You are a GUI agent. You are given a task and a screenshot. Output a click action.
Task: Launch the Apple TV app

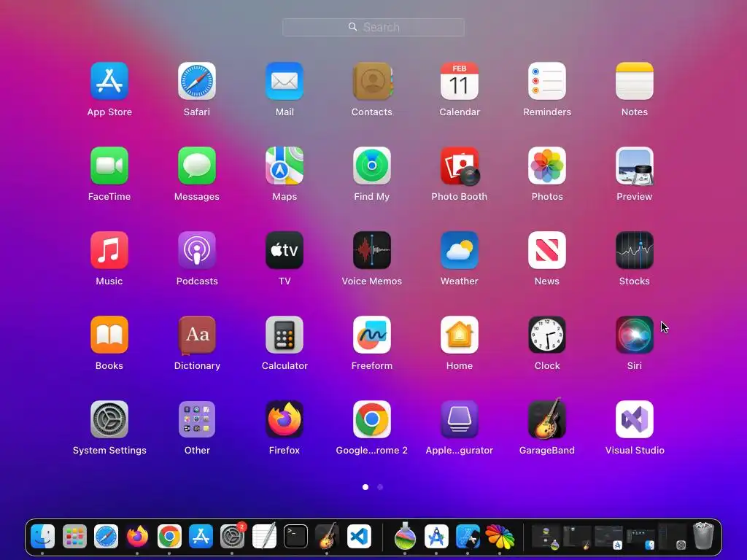(x=285, y=250)
